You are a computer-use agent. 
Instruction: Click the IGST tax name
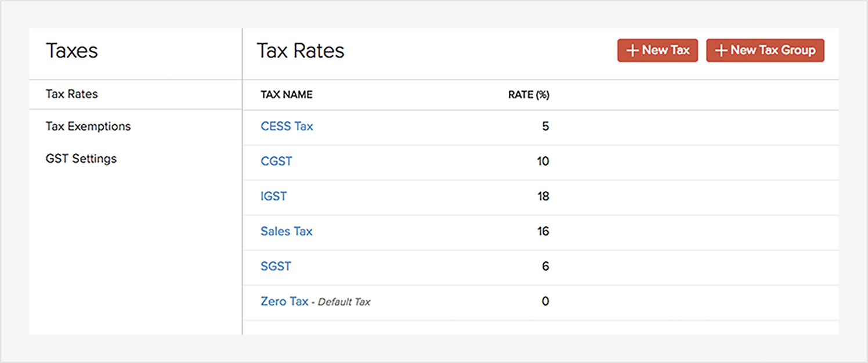tap(273, 196)
